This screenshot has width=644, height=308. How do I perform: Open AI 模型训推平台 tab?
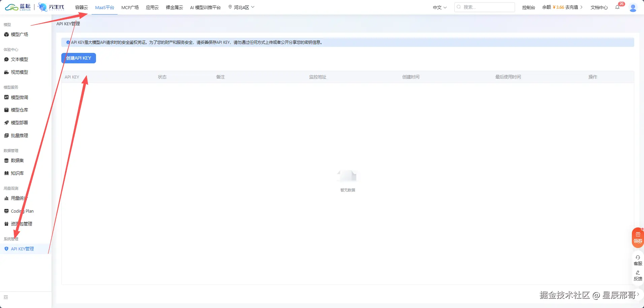pyautogui.click(x=205, y=7)
